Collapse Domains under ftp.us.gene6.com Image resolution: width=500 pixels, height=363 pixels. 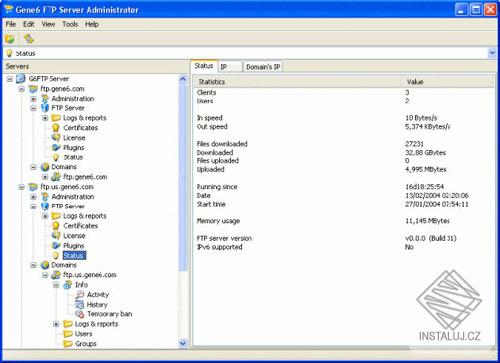(33, 265)
